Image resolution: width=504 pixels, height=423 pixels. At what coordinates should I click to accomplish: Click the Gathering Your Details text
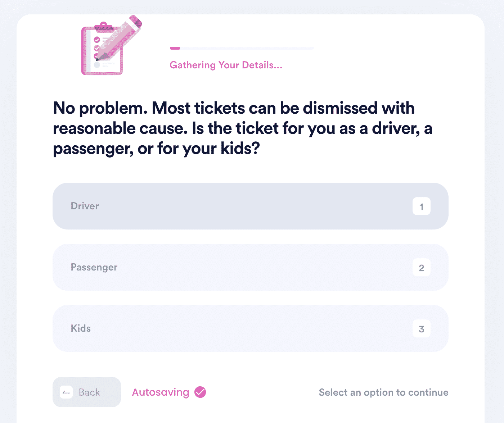[x=226, y=65]
